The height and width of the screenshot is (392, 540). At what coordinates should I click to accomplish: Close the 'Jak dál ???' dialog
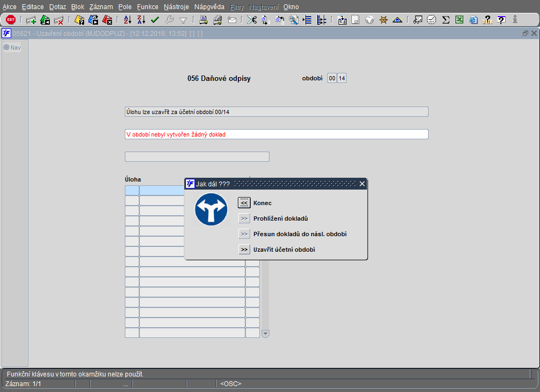[362, 184]
